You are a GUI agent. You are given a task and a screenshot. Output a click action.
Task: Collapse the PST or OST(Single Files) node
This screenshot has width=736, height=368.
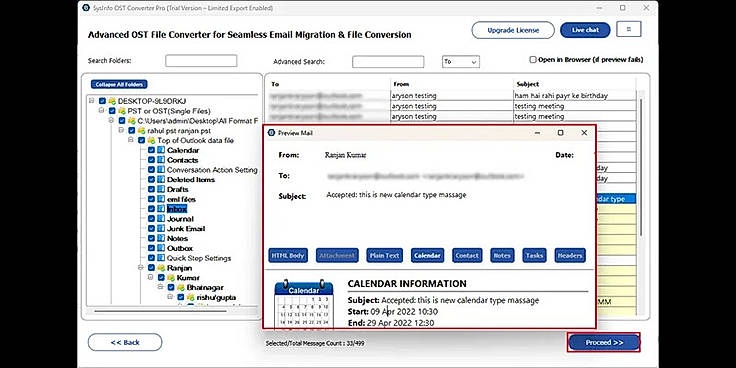click(101, 110)
